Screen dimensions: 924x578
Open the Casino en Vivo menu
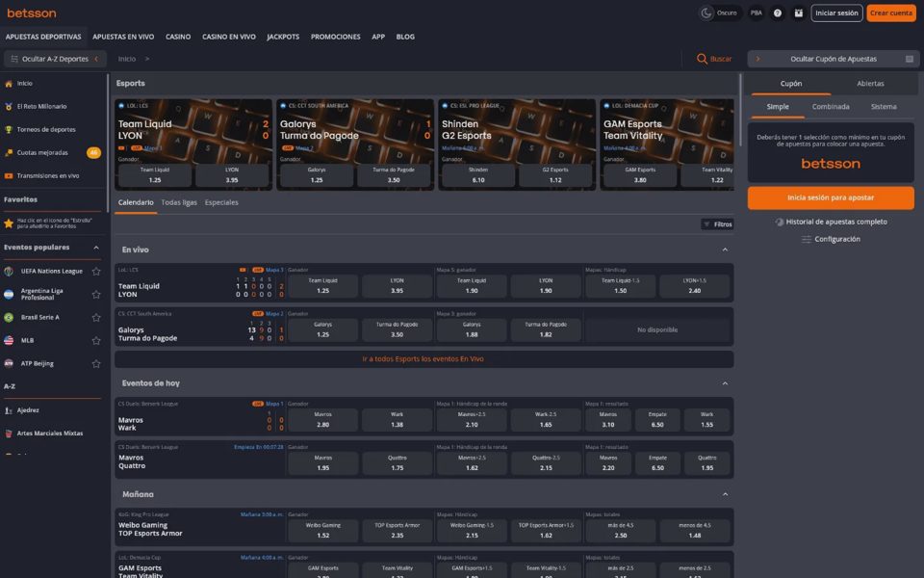pyautogui.click(x=229, y=37)
